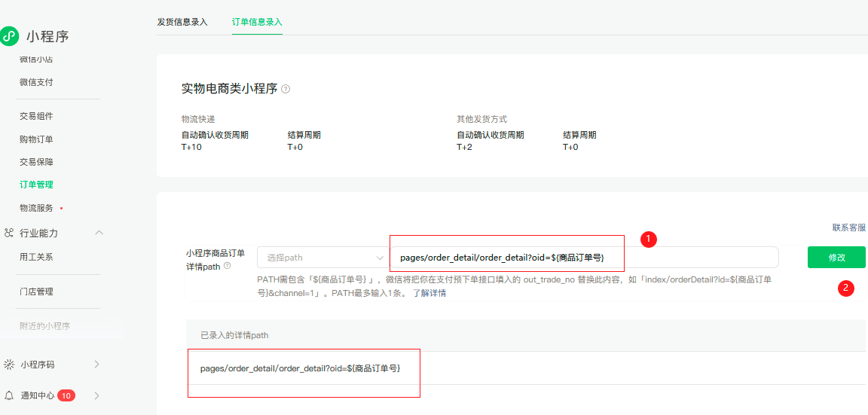Open 交易保障 in the sidebar
Screen dimensions: 868x415
coord(36,162)
